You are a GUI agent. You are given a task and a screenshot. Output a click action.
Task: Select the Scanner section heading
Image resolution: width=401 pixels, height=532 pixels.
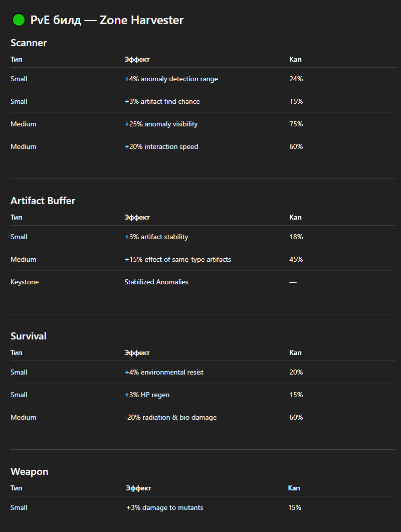click(x=29, y=43)
